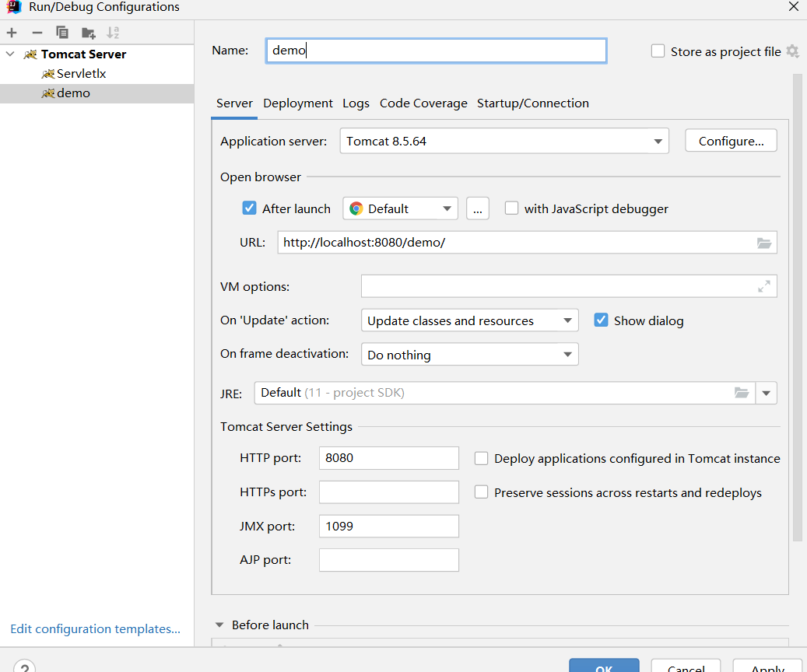Click the expand icon in VM options field
807x672 pixels.
[x=764, y=286]
